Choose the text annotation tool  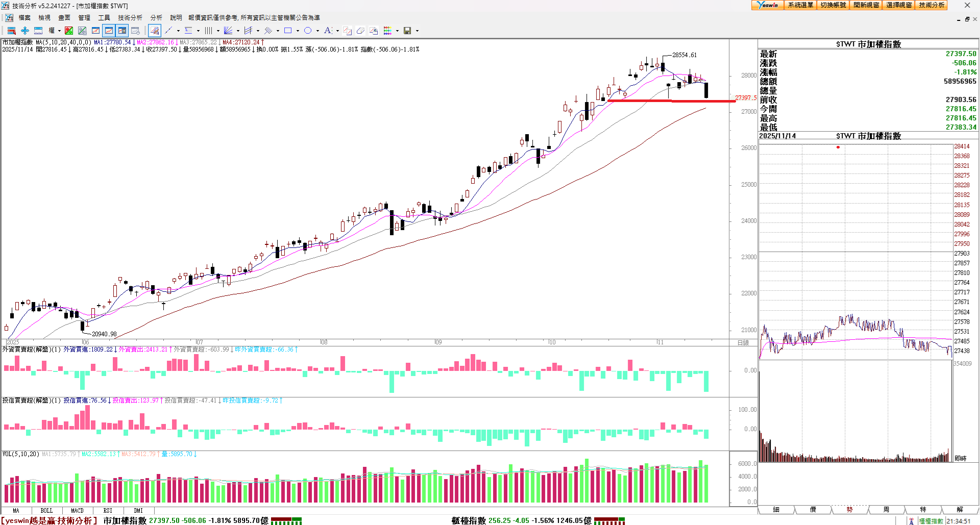point(328,31)
